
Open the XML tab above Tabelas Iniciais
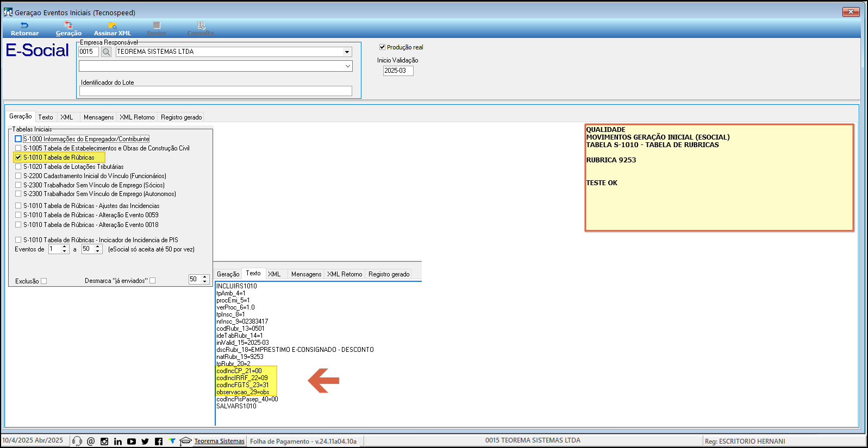[67, 117]
